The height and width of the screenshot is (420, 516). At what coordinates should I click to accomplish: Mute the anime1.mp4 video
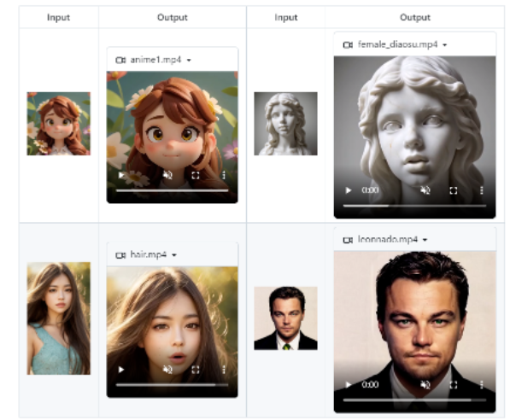(167, 175)
